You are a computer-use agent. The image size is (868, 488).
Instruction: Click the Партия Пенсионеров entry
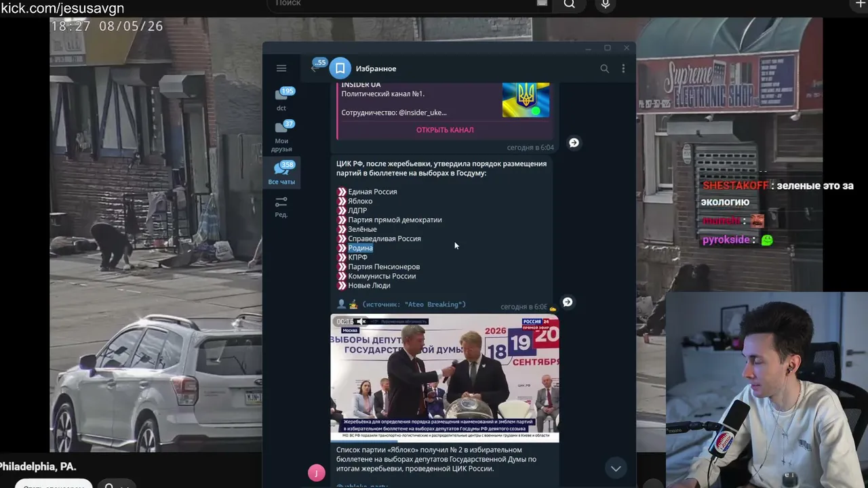pos(384,267)
